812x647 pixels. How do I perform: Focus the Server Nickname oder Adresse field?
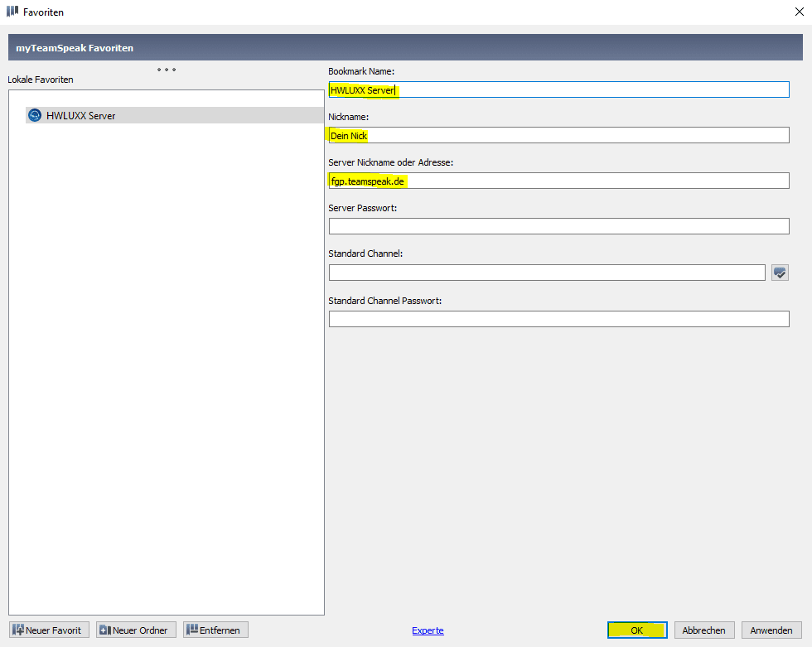pos(558,181)
